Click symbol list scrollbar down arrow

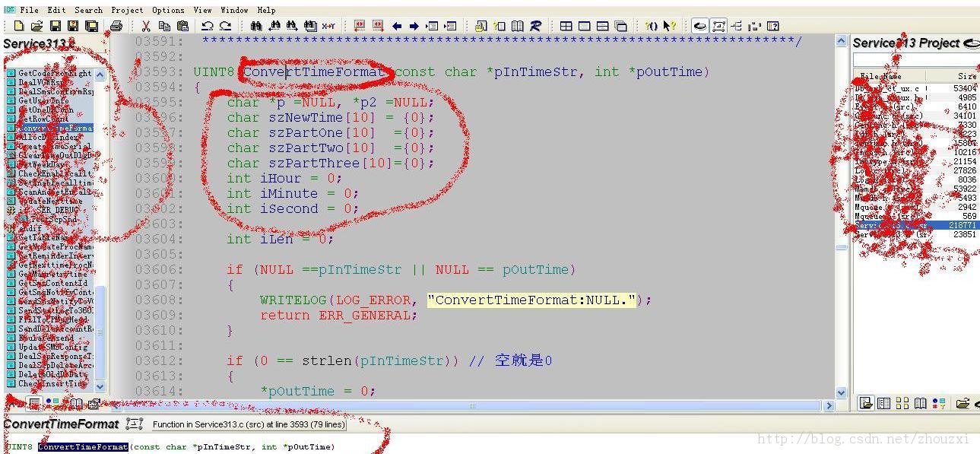pyautogui.click(x=100, y=386)
